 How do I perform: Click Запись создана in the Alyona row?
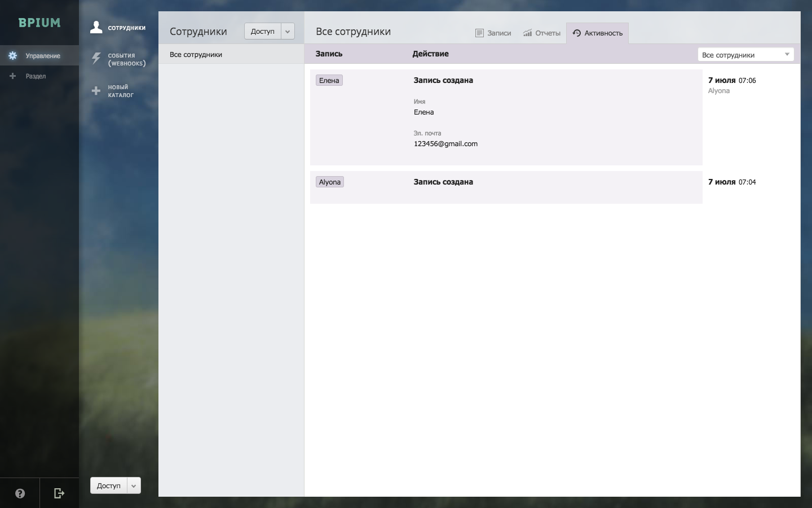(443, 182)
